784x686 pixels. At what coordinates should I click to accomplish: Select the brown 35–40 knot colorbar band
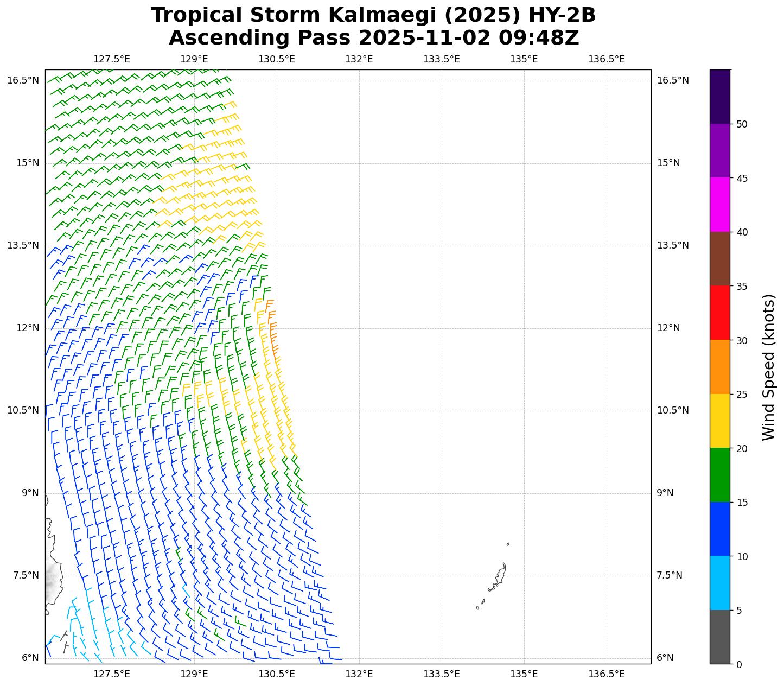tap(720, 259)
